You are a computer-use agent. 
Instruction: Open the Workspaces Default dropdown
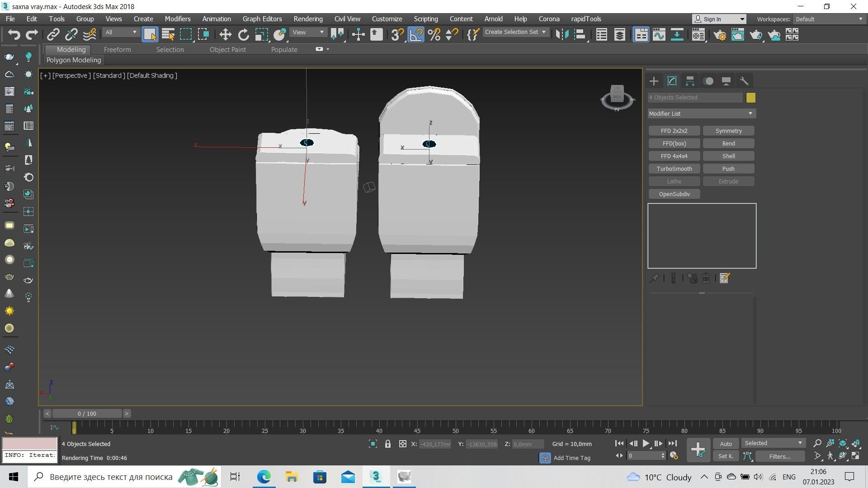click(829, 19)
